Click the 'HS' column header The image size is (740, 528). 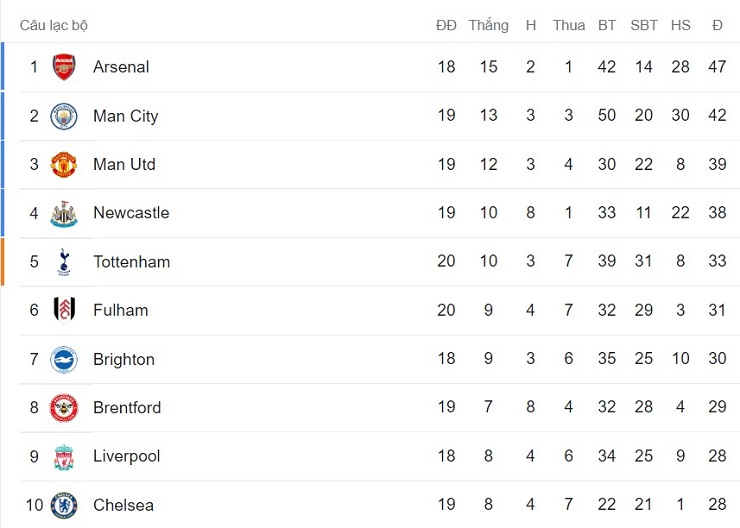point(681,25)
